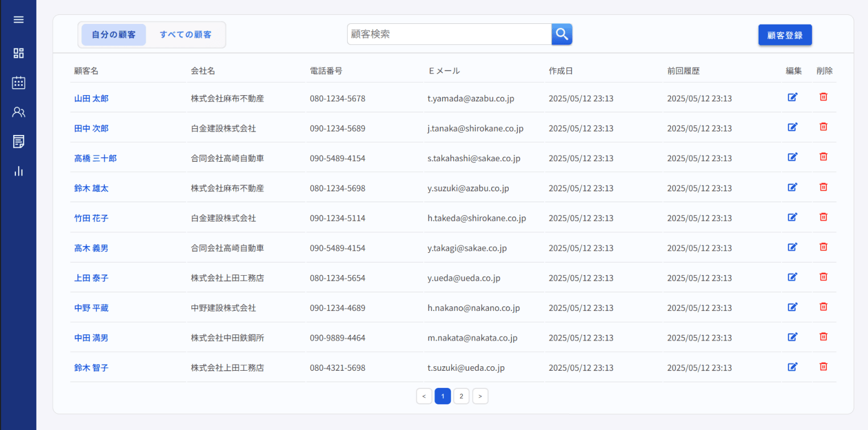The width and height of the screenshot is (868, 430).
Task: Switch to the 自分の顧客 tab
Action: (114, 35)
